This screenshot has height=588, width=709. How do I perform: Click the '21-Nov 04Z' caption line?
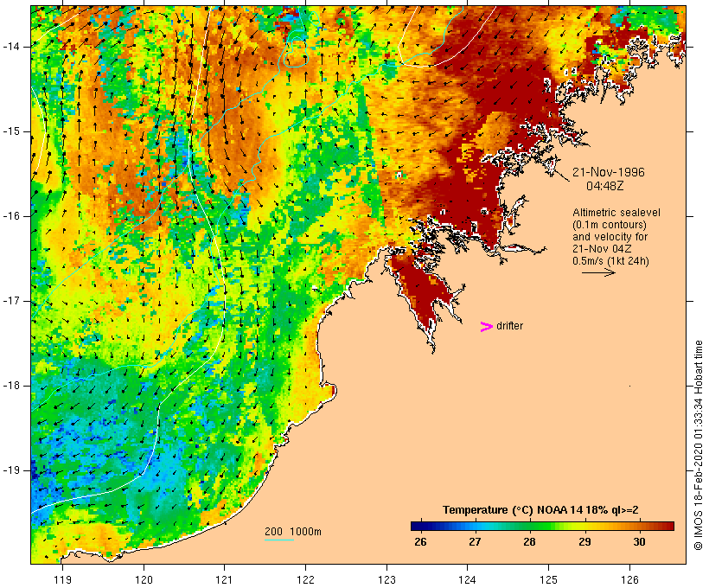click(x=602, y=249)
